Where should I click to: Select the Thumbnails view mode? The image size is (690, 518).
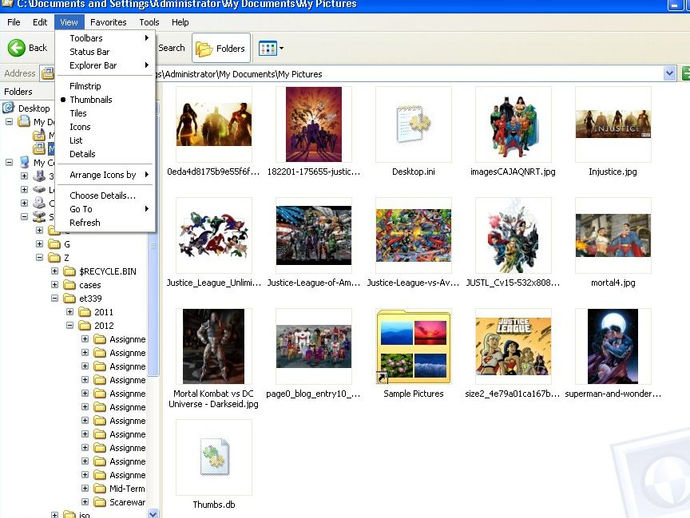(106, 100)
